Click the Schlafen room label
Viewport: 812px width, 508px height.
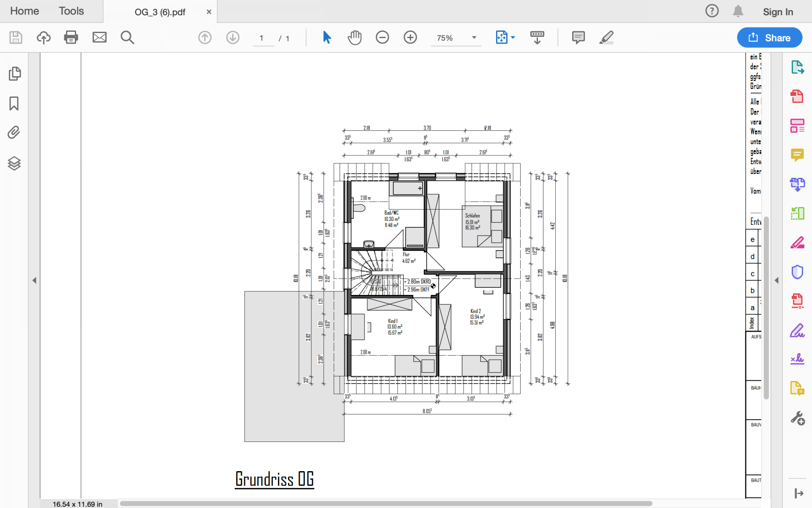472,215
